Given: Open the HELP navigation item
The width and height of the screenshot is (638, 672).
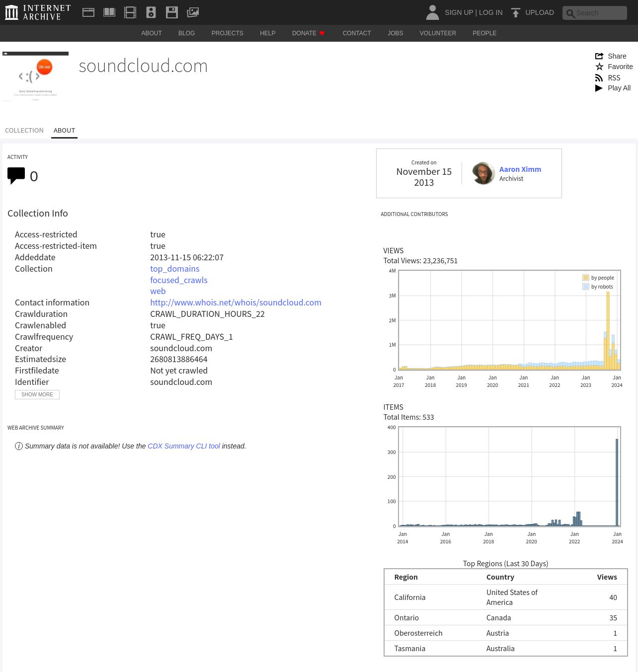Looking at the screenshot, I should click(267, 33).
